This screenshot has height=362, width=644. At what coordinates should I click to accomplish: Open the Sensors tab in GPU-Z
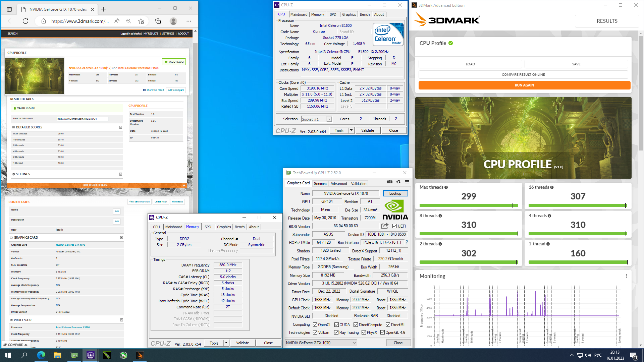pyautogui.click(x=320, y=184)
